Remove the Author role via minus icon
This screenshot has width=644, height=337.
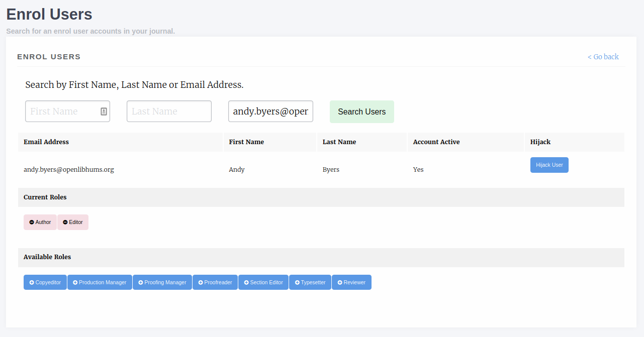[x=32, y=222]
